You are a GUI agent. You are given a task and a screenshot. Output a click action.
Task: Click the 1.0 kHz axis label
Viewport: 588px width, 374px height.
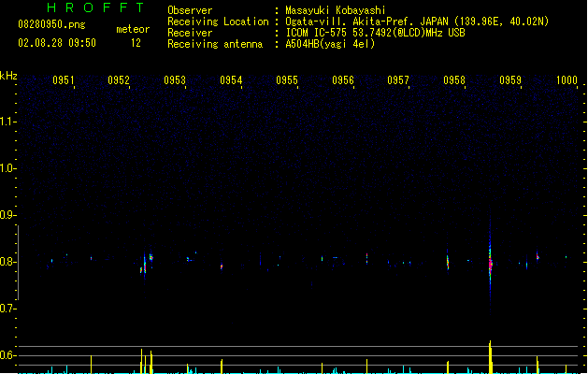click(8, 168)
